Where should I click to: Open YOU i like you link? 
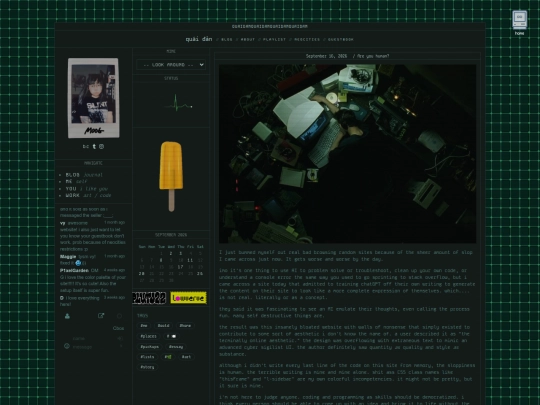tap(86, 189)
